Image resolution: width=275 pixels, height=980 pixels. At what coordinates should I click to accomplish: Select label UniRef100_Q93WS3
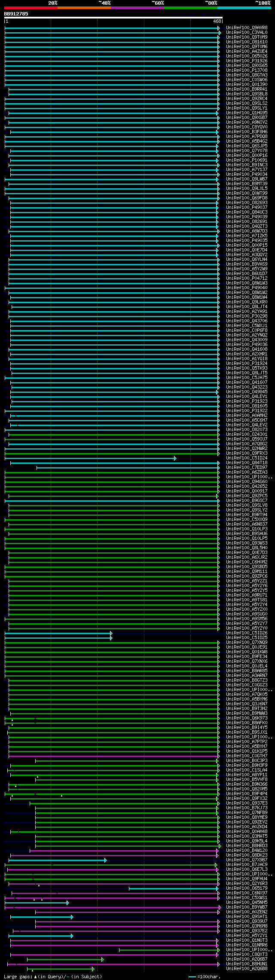coord(247,543)
